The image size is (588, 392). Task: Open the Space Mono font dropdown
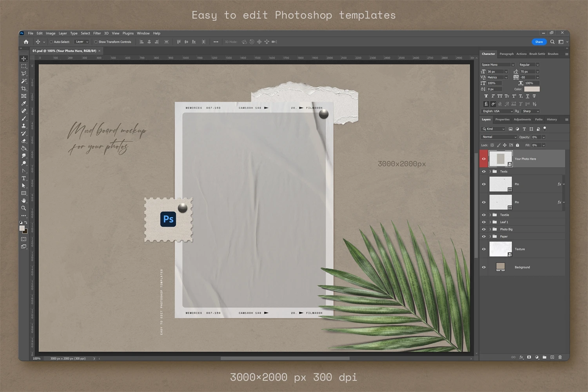(x=497, y=65)
